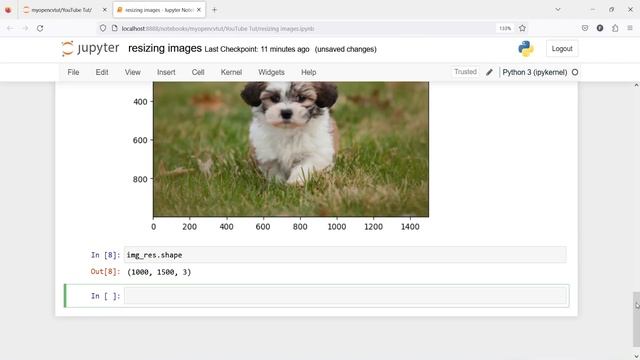Open the View menu
The width and height of the screenshot is (640, 360).
[133, 72]
